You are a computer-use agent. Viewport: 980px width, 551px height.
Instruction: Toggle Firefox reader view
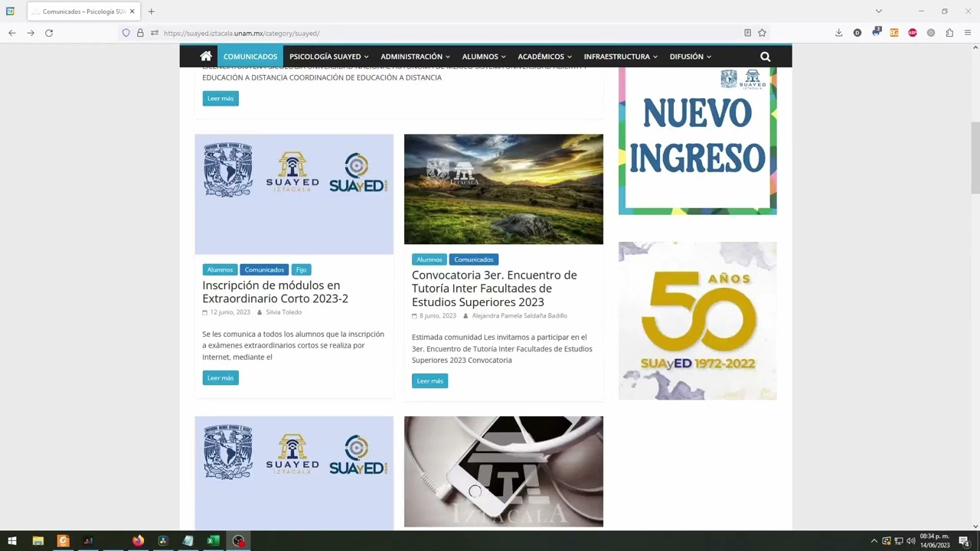[747, 33]
